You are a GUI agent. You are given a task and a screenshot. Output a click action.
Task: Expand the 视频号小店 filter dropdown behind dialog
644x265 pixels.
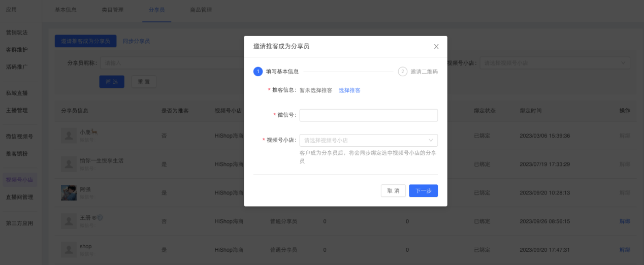555,63
